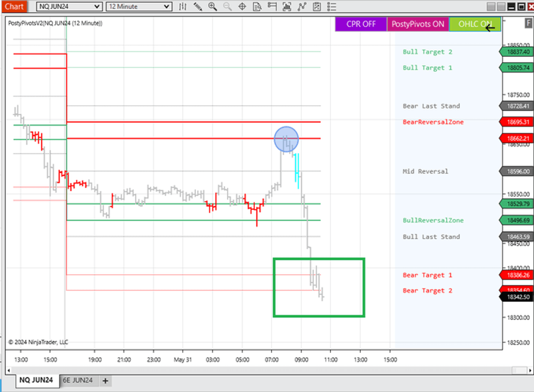Viewport: 534px width, 392px height.
Task: Toggle the PostyPivots ON button
Action: click(x=418, y=24)
